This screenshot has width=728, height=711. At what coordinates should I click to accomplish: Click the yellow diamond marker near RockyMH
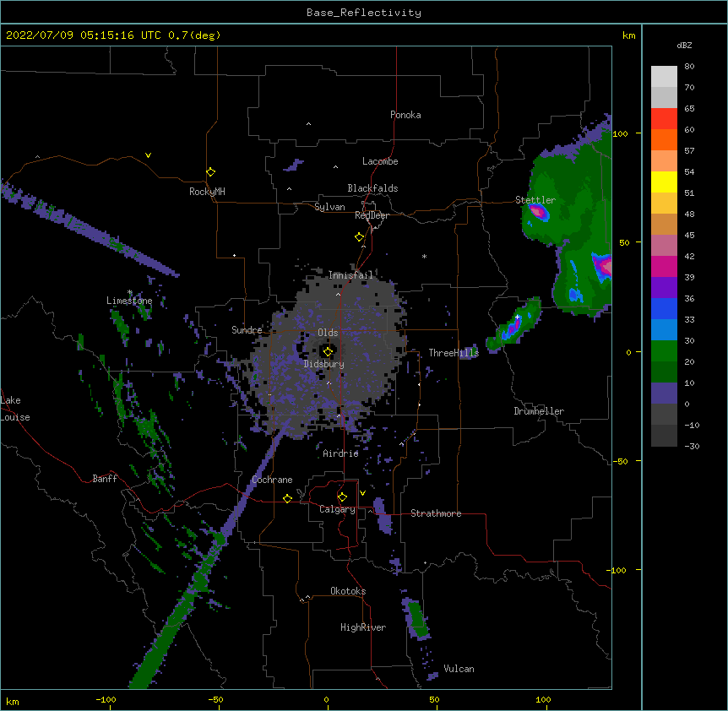[210, 172]
